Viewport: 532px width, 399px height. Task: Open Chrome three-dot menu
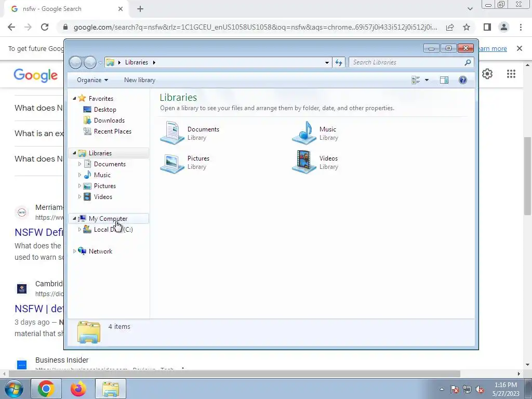pos(521,27)
